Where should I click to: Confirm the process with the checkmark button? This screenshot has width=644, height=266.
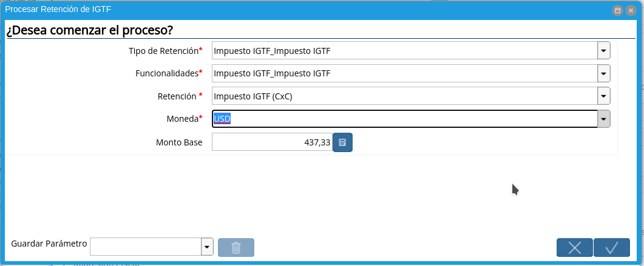[612, 247]
